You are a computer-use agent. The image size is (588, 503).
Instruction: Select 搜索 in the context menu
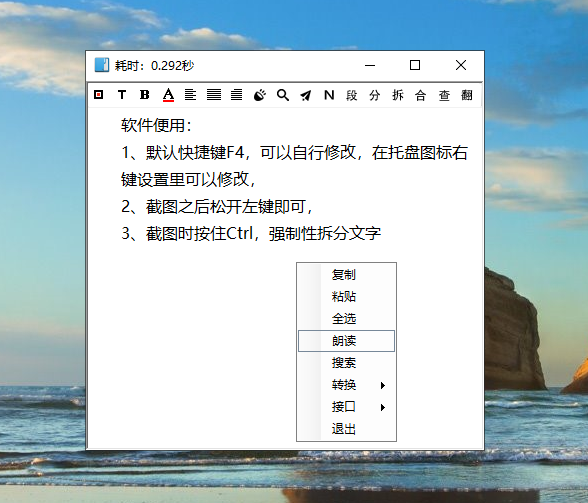(346, 363)
